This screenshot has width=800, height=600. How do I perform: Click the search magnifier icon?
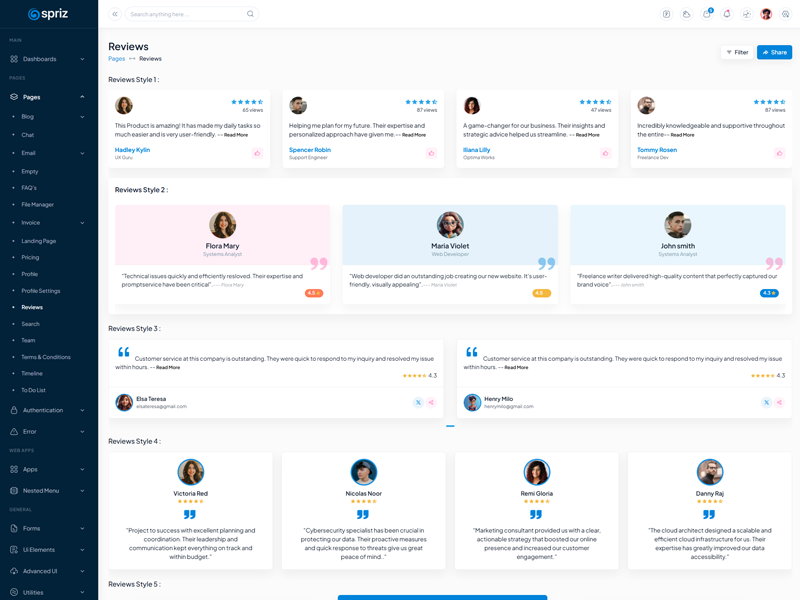tap(250, 14)
